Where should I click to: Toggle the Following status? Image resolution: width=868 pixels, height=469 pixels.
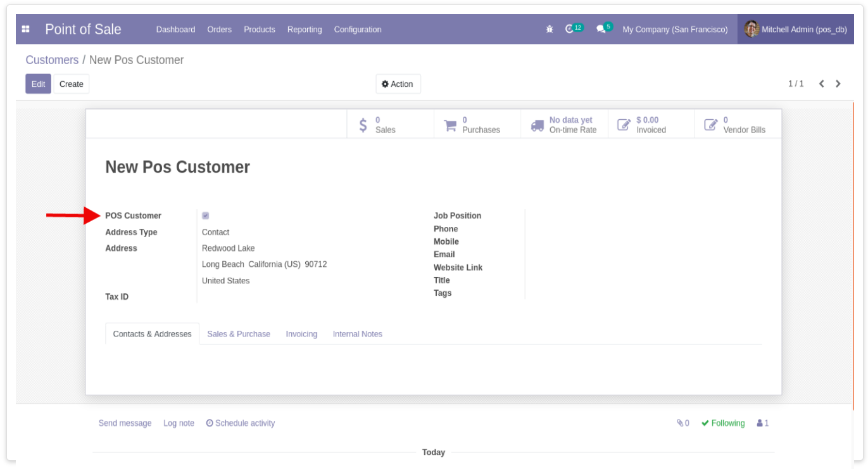pyautogui.click(x=723, y=423)
